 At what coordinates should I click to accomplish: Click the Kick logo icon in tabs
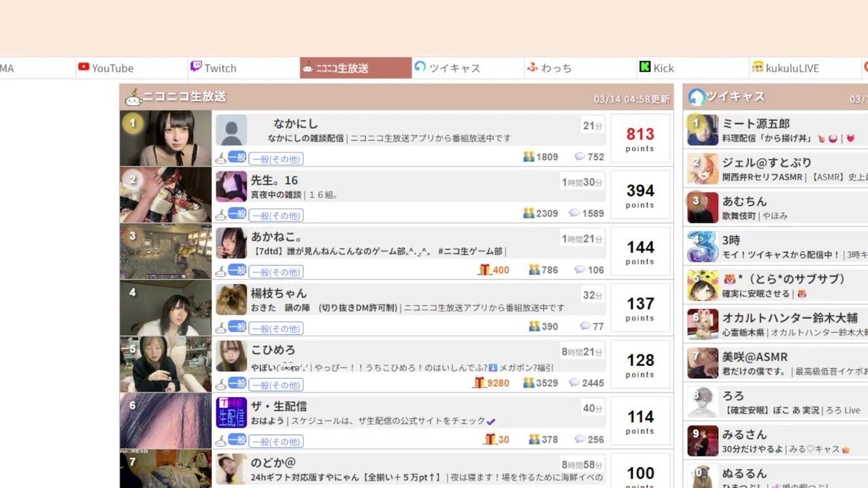click(645, 66)
